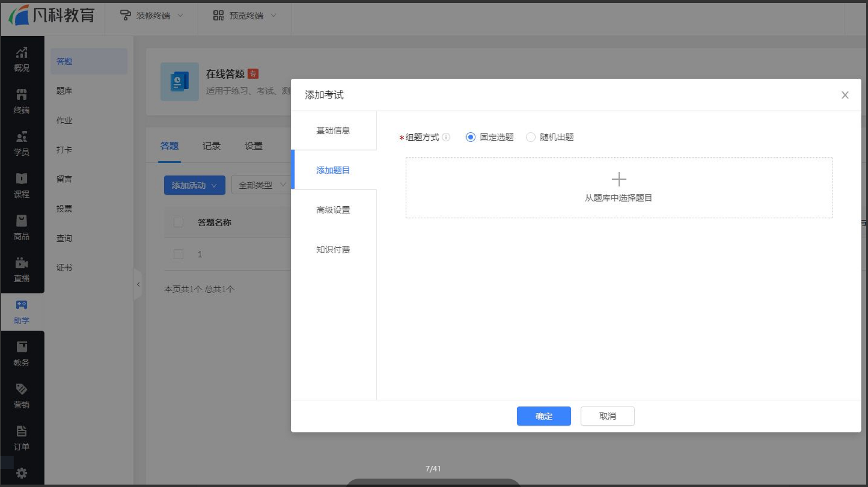Click the info icon beside 组题方式
The width and height of the screenshot is (868, 487).
click(446, 137)
